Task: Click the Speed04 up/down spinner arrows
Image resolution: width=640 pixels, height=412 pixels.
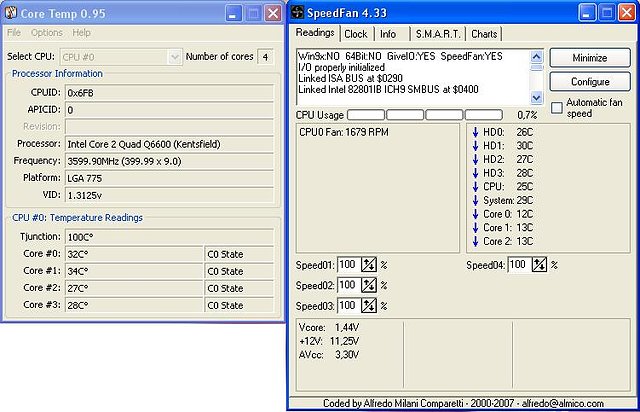Action: [x=538, y=265]
